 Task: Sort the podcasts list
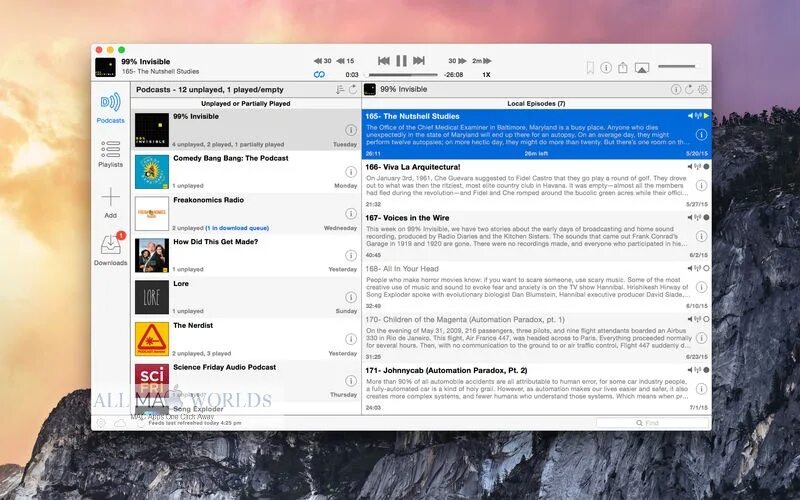tap(340, 89)
